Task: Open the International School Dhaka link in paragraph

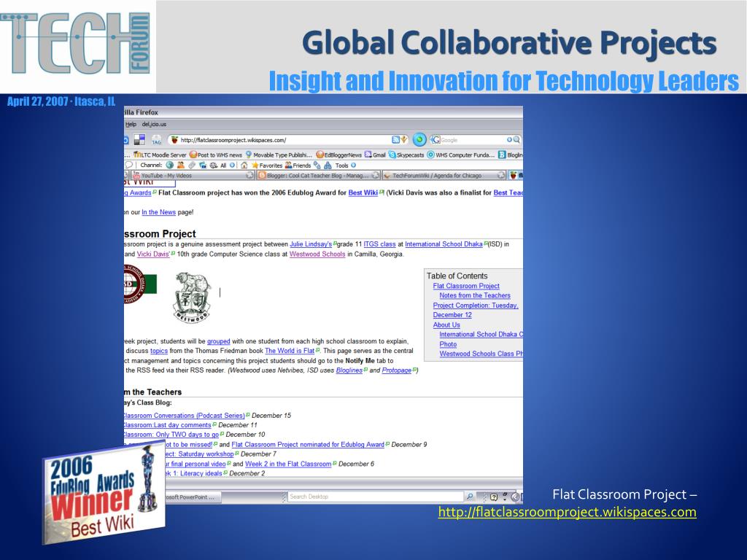Action: coord(444,244)
